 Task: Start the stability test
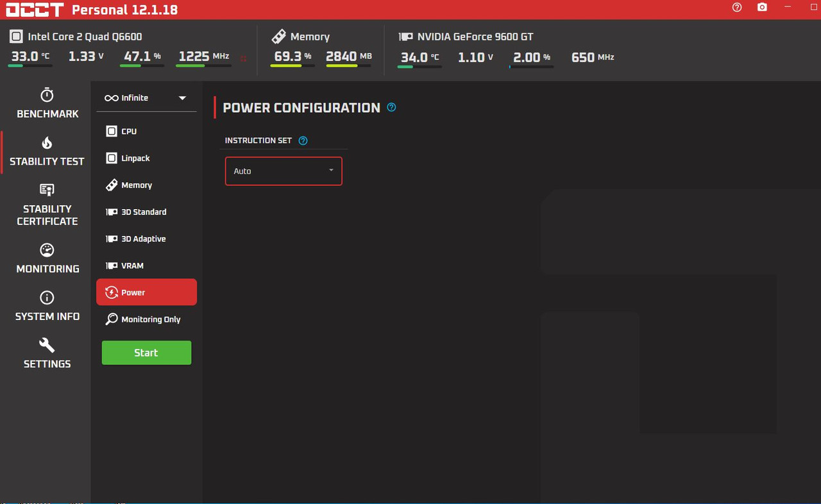tap(146, 353)
